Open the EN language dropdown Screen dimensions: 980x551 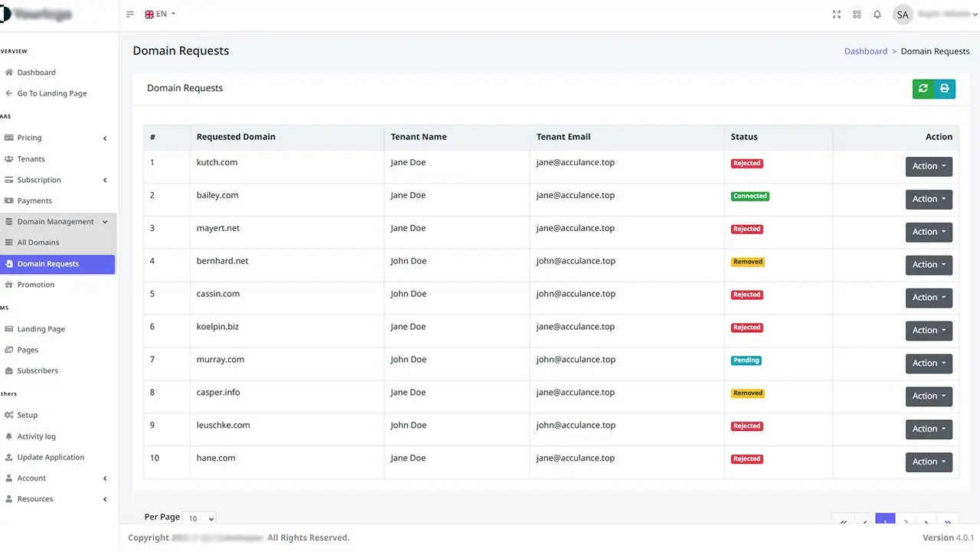(x=160, y=14)
